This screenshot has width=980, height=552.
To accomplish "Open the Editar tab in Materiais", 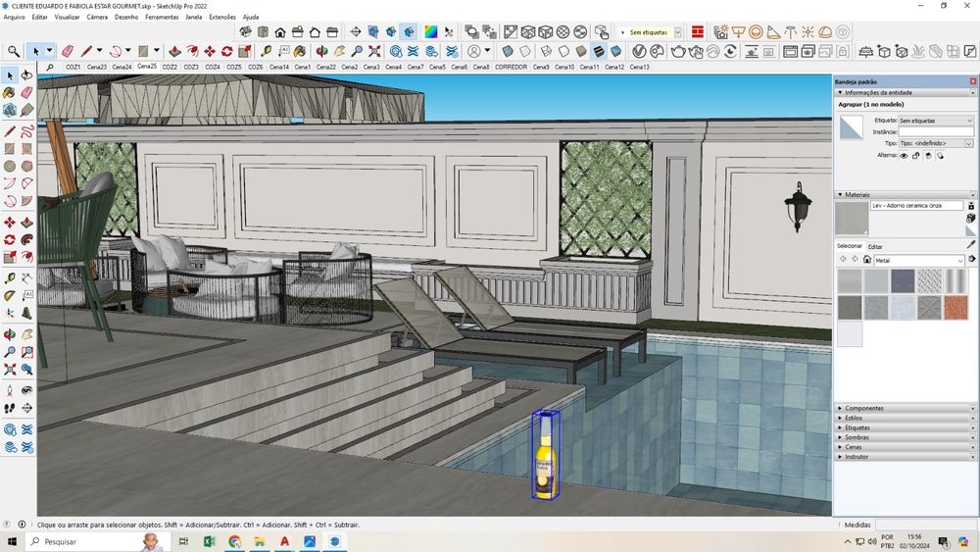I will coord(875,246).
